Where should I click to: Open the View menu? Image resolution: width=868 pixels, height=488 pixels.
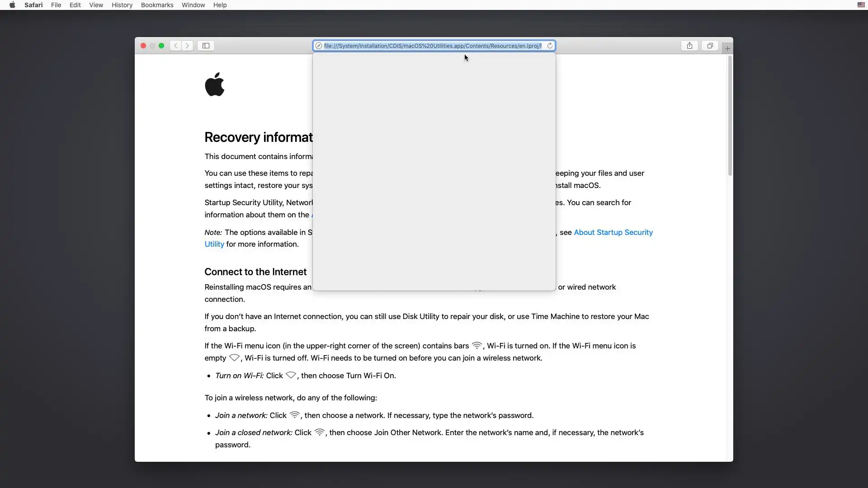pos(96,5)
